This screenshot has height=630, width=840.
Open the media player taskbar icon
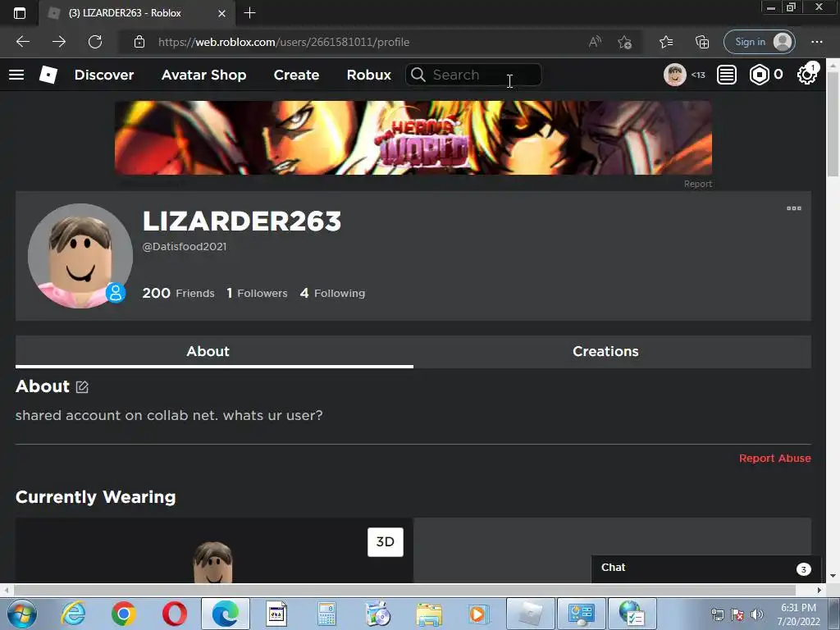tap(478, 614)
